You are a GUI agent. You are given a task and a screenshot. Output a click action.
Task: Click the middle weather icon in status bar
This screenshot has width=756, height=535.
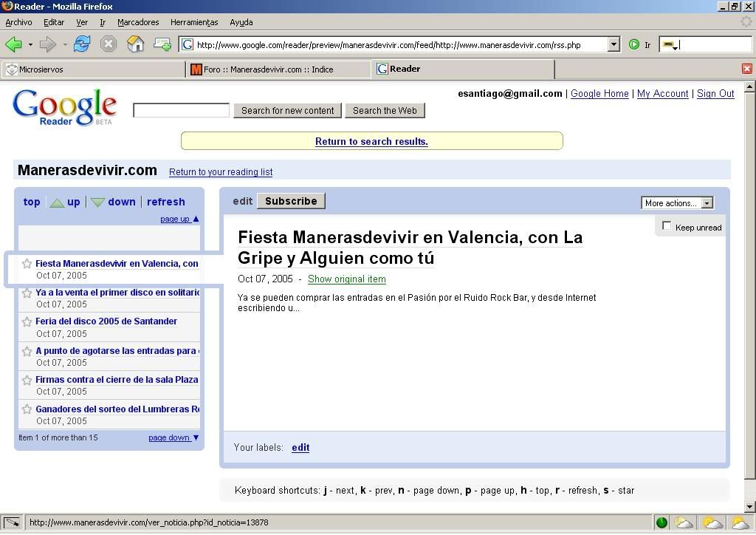point(712,522)
